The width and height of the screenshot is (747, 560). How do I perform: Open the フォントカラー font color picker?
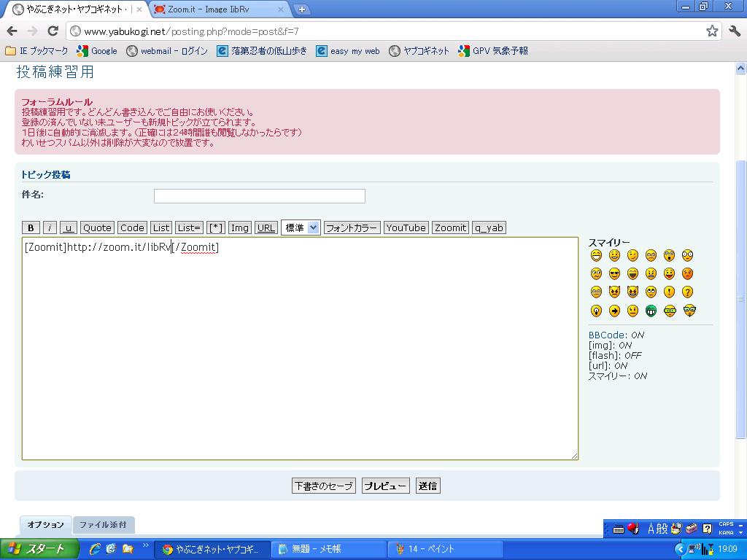(352, 227)
